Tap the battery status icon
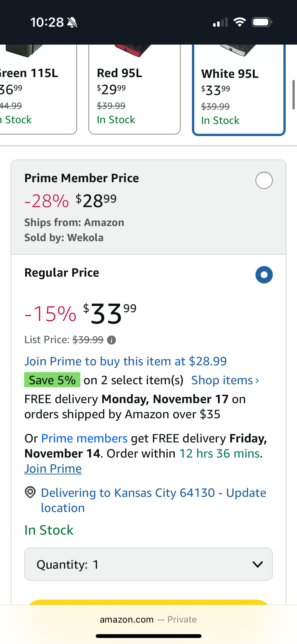The image size is (297, 644). coord(262,22)
